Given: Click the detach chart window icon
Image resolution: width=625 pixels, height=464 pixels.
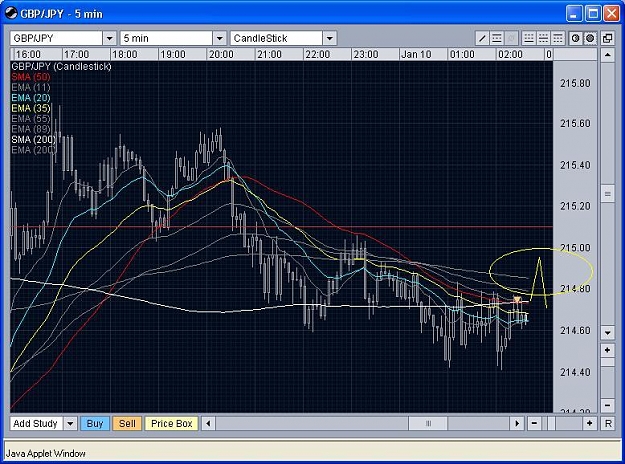Looking at the screenshot, I should coord(607,38).
